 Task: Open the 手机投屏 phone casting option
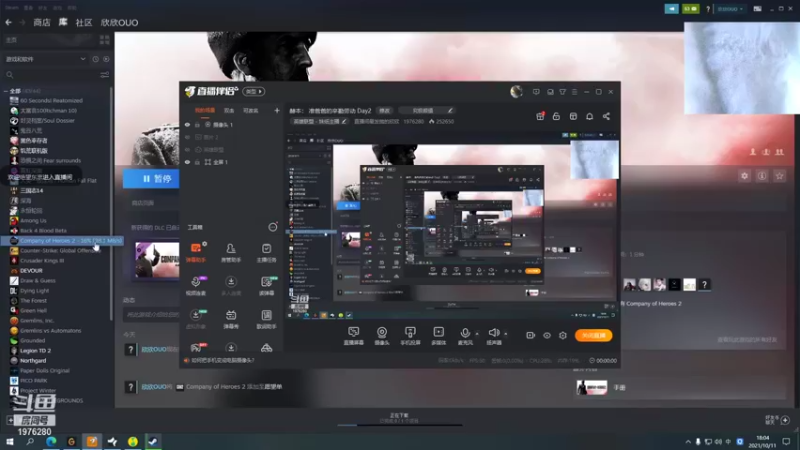410,336
